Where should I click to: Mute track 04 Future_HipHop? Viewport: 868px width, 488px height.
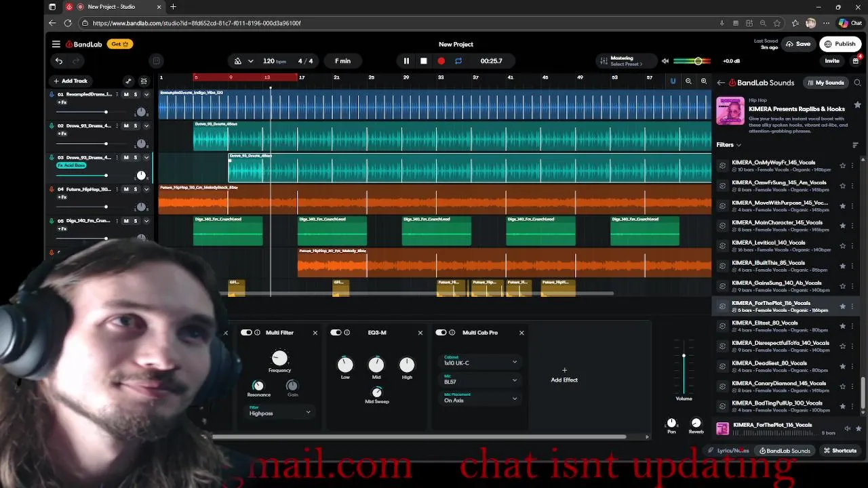(126, 189)
